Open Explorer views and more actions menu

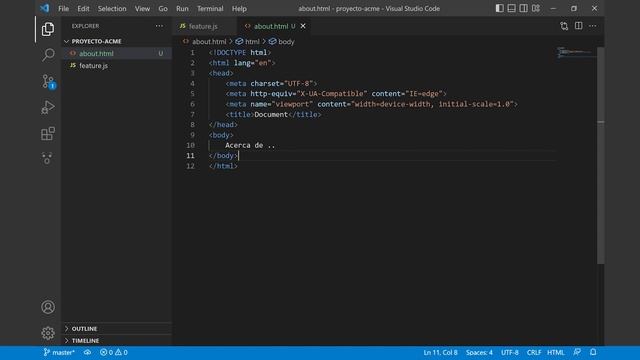(x=159, y=26)
